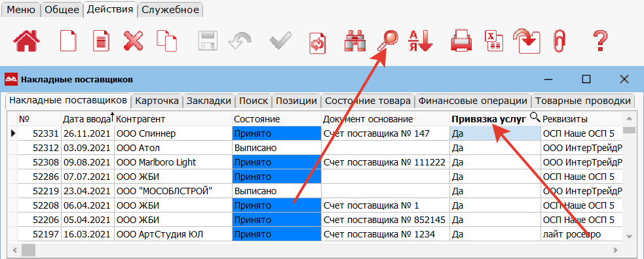Click magnifier icon in Привязка услуг header
Viewport: 644px width, 259px height.
[x=535, y=118]
